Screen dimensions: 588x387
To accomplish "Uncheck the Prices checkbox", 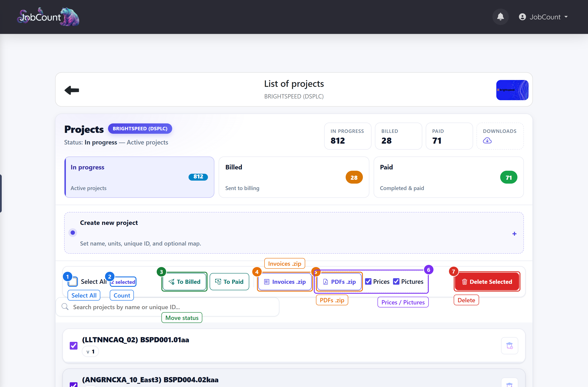I will 368,282.
